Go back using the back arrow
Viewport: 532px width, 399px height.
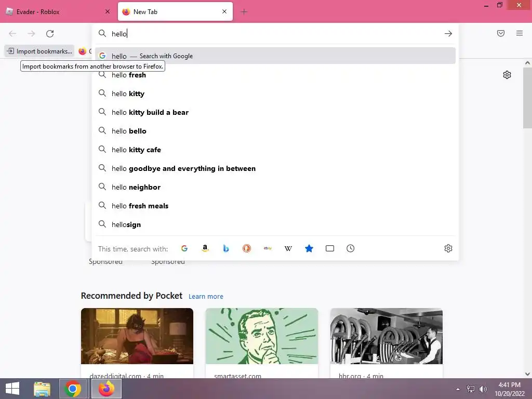(x=12, y=34)
